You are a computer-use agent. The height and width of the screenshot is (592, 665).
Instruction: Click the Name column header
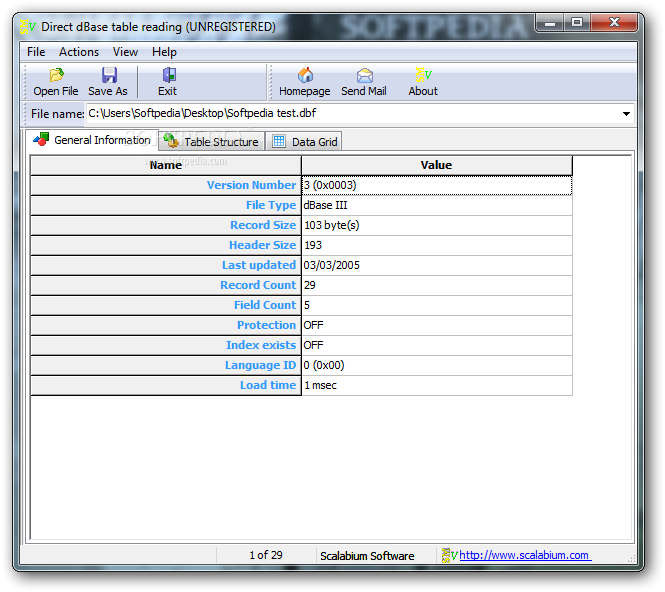(x=166, y=165)
